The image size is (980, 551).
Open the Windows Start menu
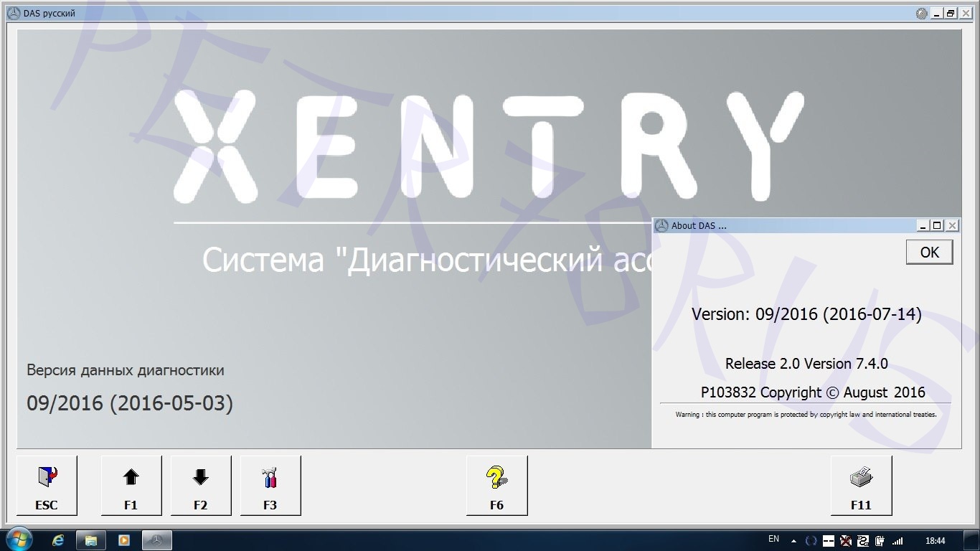coord(19,540)
